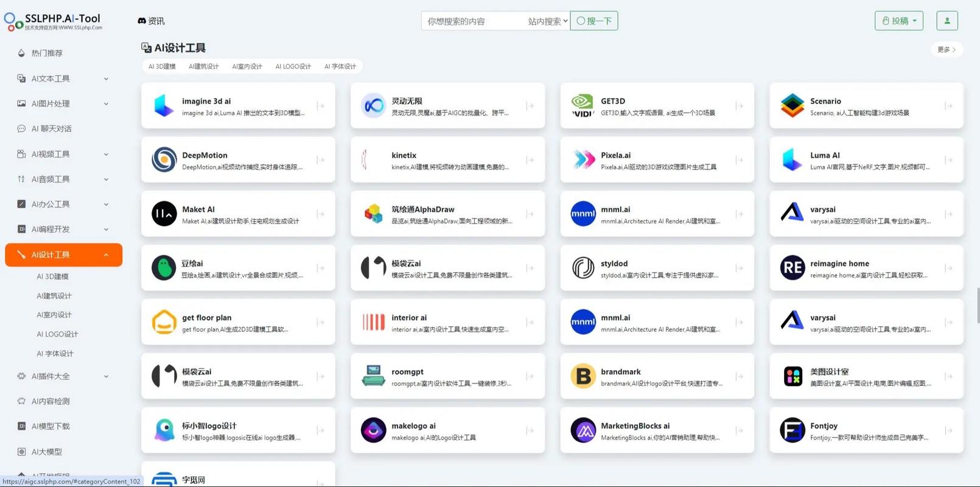This screenshot has height=487, width=980.
Task: Click the Fontjoy logo icon
Action: point(792,431)
